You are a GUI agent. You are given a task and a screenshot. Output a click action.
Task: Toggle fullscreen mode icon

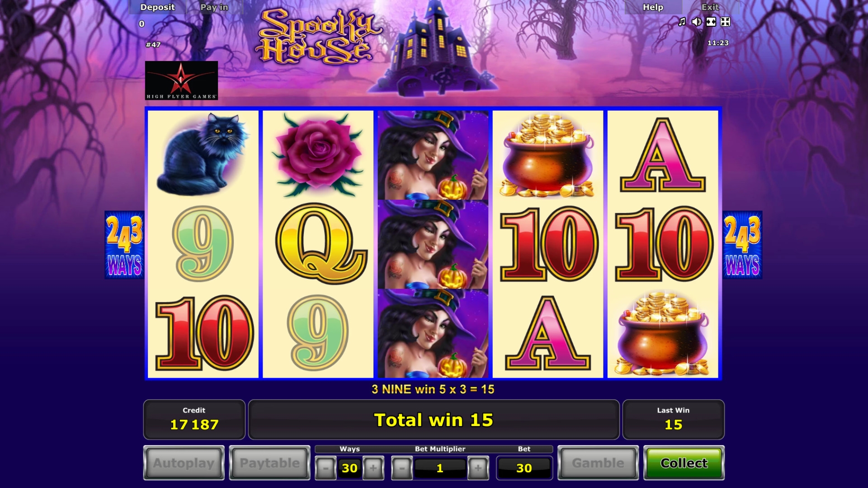click(711, 22)
